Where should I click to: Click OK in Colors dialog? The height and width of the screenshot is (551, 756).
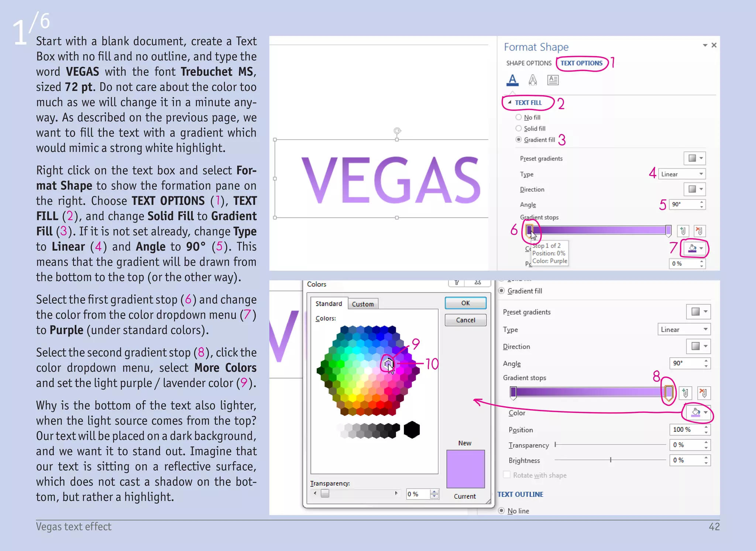(x=465, y=303)
